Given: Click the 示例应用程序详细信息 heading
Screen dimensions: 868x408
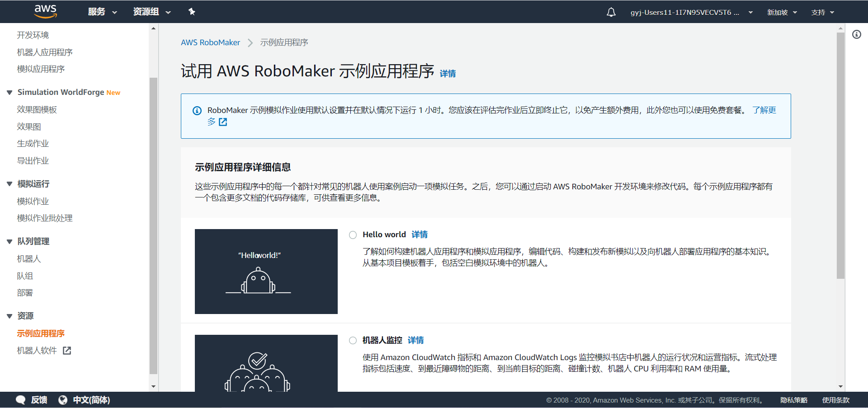Looking at the screenshot, I should 243,167.
